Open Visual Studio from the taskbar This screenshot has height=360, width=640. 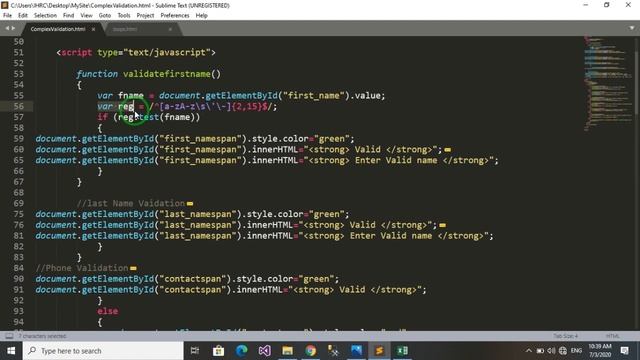pos(264,351)
